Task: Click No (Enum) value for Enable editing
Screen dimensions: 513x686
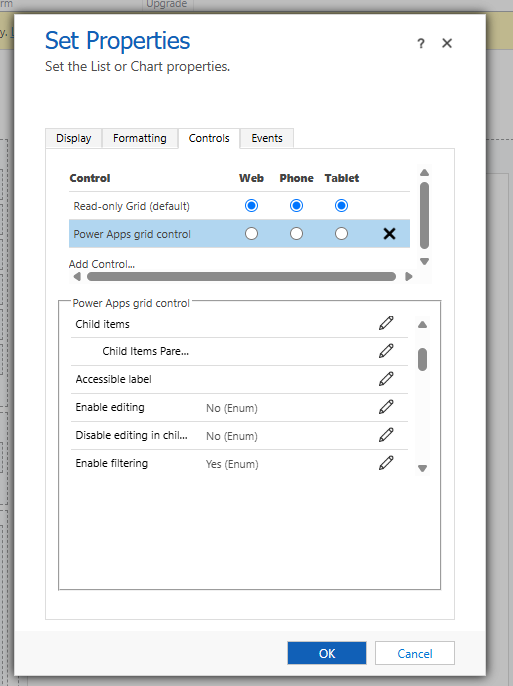Action: (232, 408)
